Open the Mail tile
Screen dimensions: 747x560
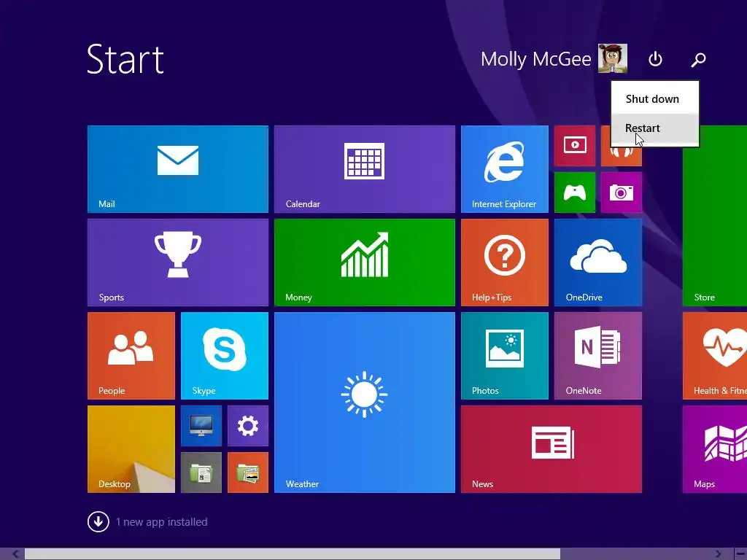point(178,169)
